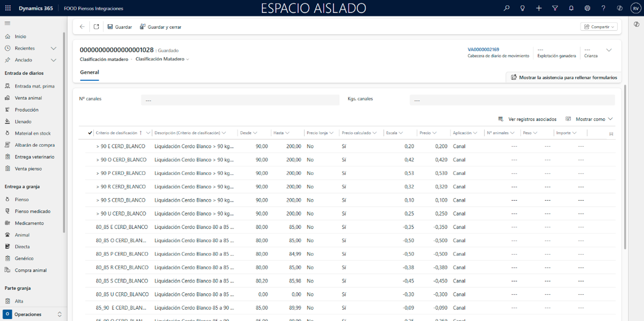Open the notifications bell icon

coord(571,8)
